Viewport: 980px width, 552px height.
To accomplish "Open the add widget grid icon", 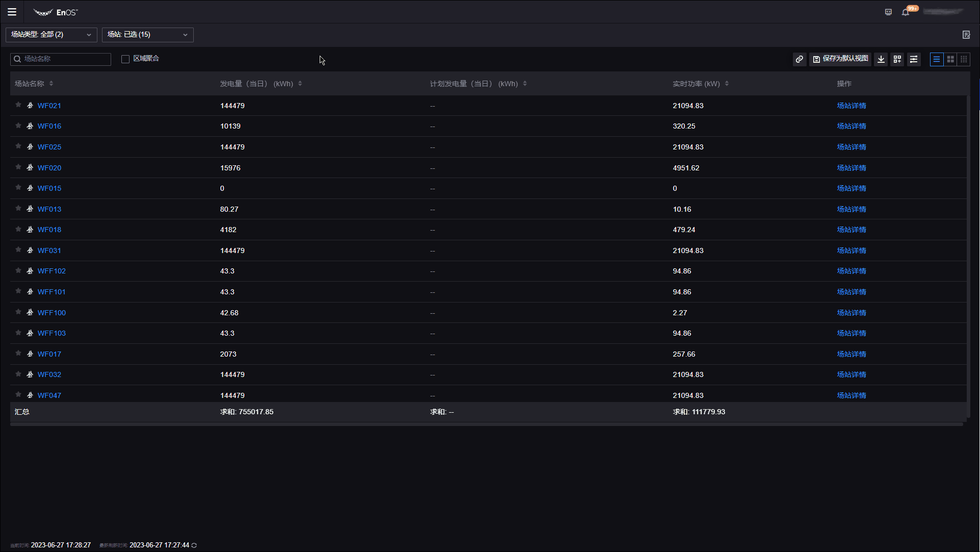I will click(897, 59).
